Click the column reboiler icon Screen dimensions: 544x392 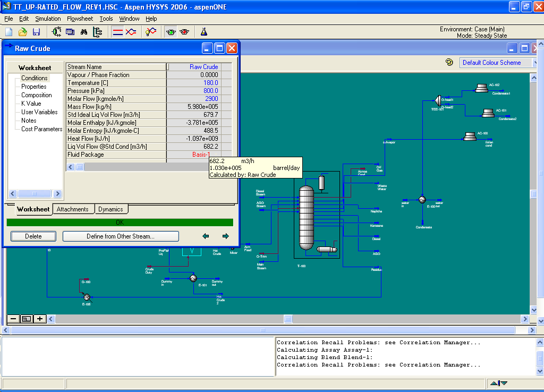pos(327,249)
